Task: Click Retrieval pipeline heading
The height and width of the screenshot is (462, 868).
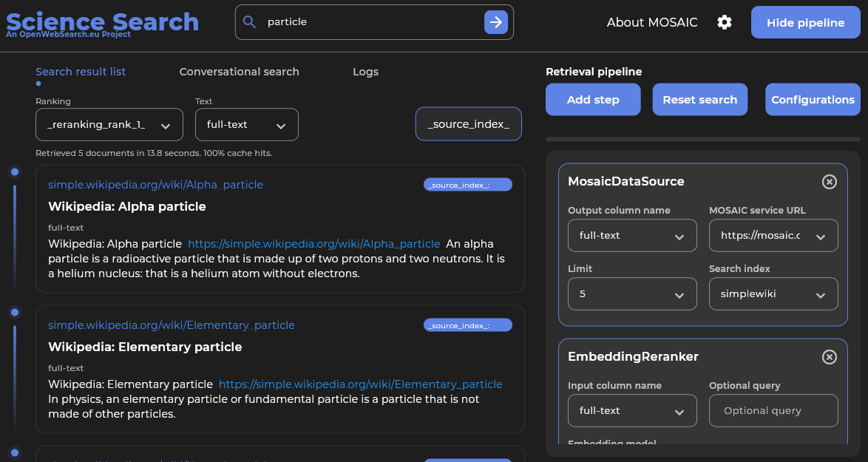Action: pos(594,72)
